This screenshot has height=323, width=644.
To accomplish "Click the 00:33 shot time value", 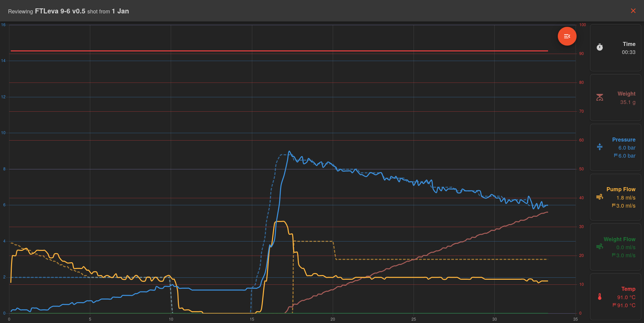I will click(x=628, y=52).
